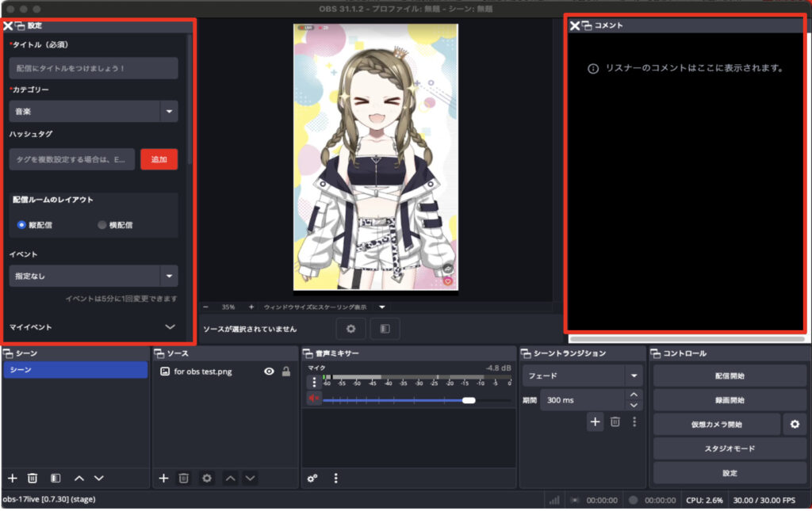This screenshot has width=812, height=511.
Task: Select the 縦配信 radio button
Action: point(22,225)
